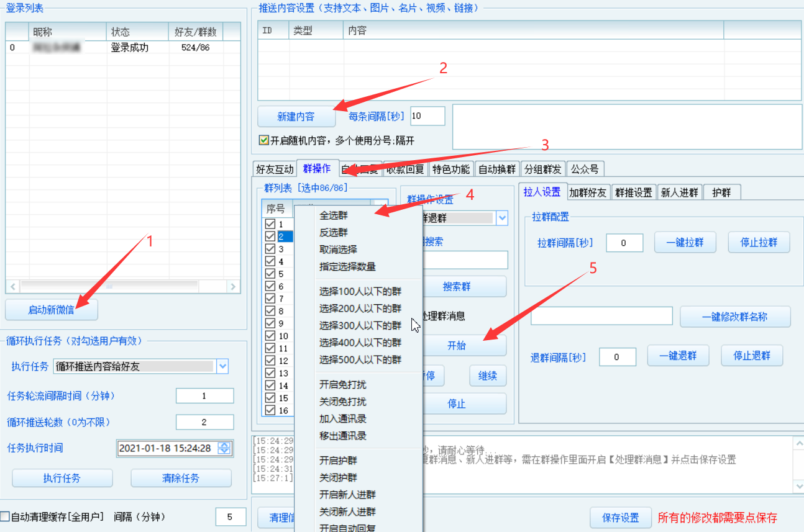Open the 分组群发 tab
This screenshot has height=532, width=804.
[543, 169]
